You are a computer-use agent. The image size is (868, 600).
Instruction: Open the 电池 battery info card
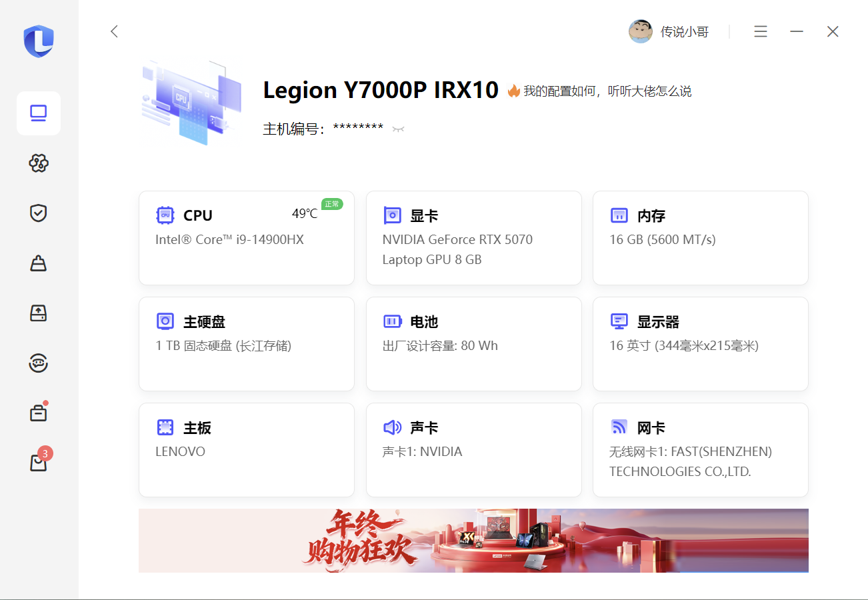(x=473, y=343)
